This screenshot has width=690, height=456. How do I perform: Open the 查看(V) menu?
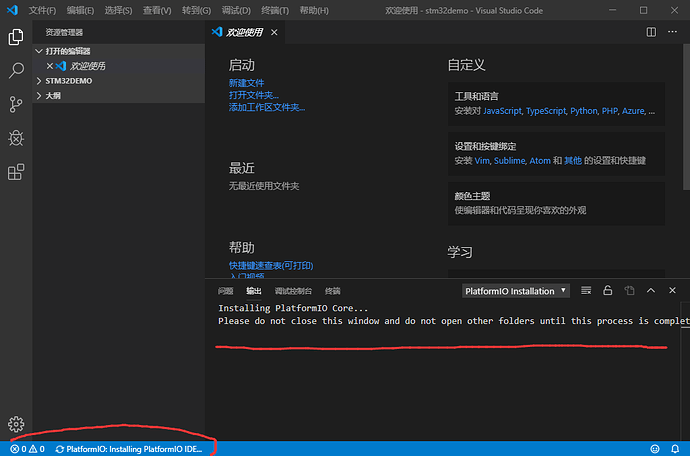point(157,11)
